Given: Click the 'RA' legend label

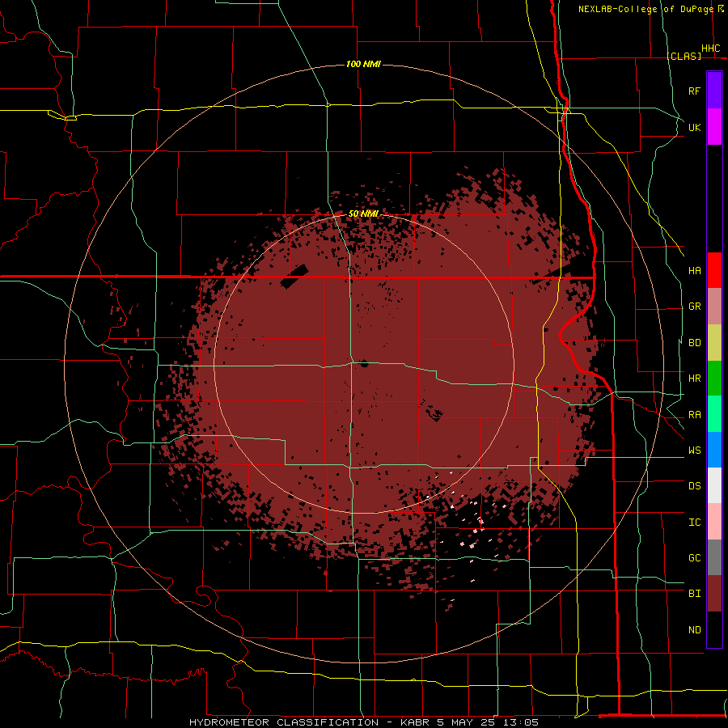Looking at the screenshot, I should click(x=695, y=415).
